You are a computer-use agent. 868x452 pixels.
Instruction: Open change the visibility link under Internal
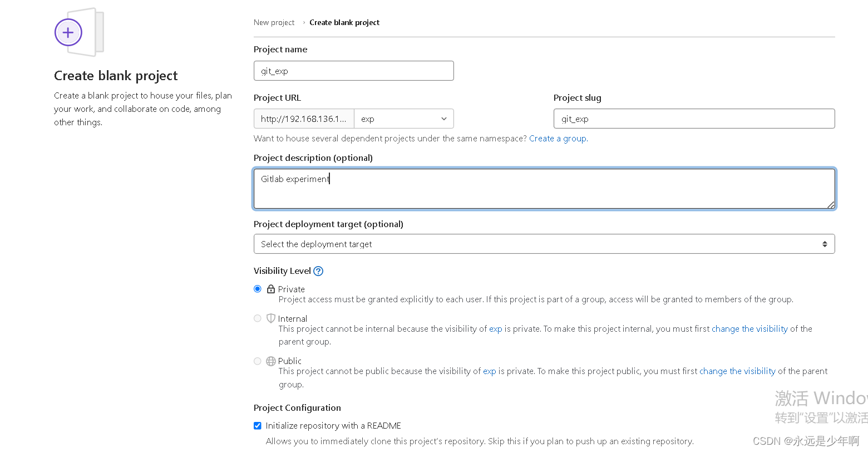(x=749, y=329)
